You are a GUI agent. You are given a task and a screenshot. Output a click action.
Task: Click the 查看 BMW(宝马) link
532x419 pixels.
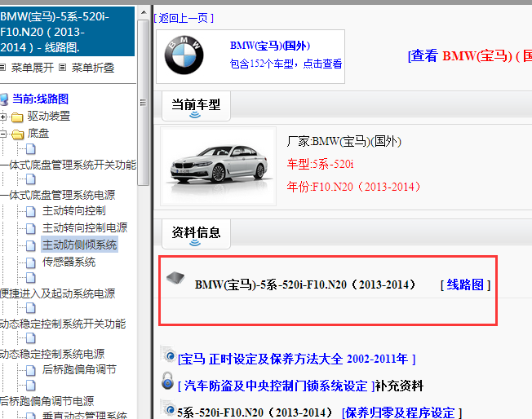click(470, 56)
